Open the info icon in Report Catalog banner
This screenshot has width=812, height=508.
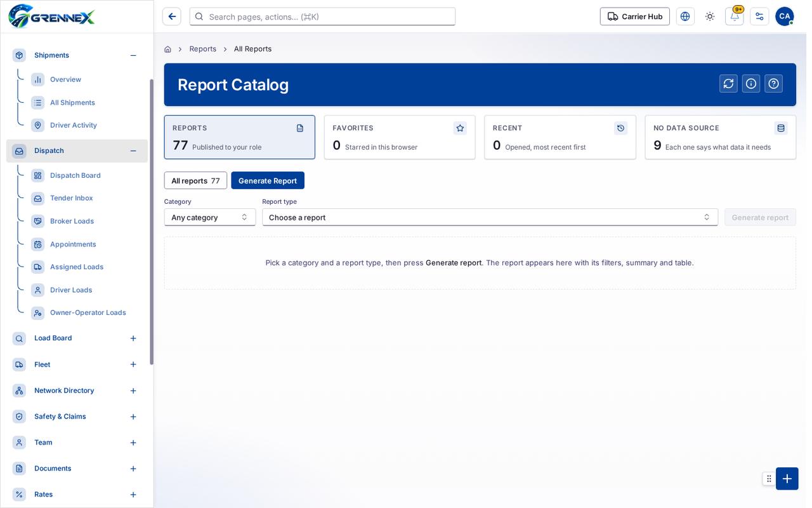click(751, 84)
